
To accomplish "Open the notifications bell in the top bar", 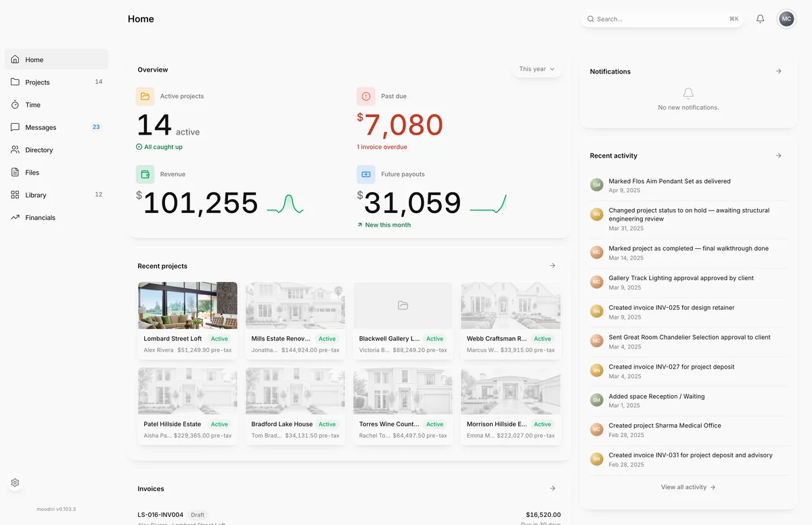I will point(760,19).
